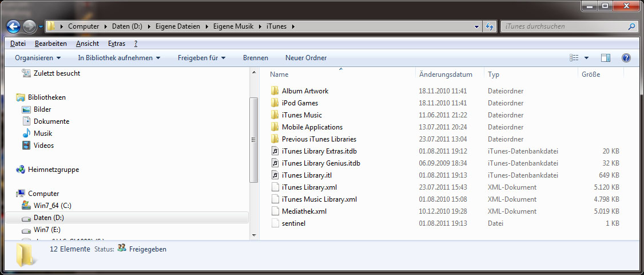The height and width of the screenshot is (275, 644).
Task: Select the 'iTunes Music Library.xml' file name
Action: 319,199
